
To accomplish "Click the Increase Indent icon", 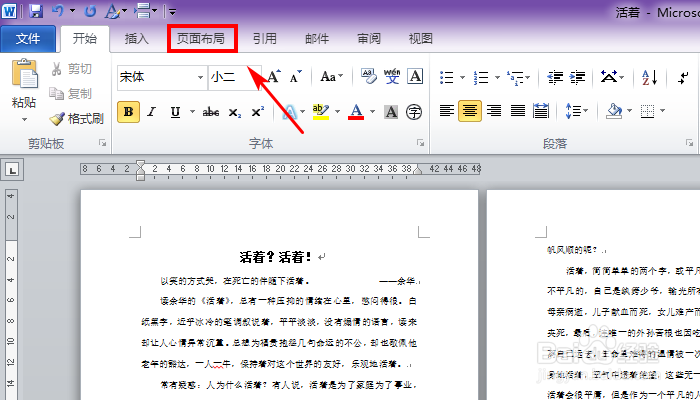I will pyautogui.click(x=578, y=77).
